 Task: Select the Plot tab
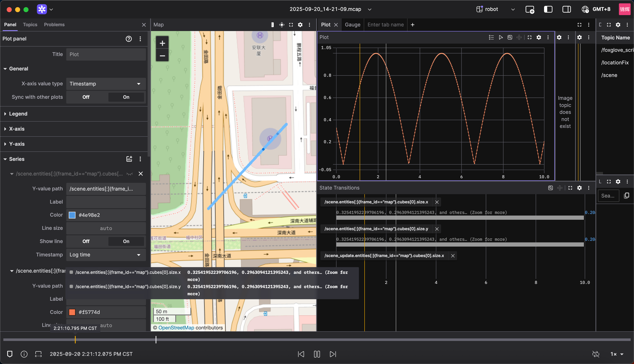coord(326,25)
